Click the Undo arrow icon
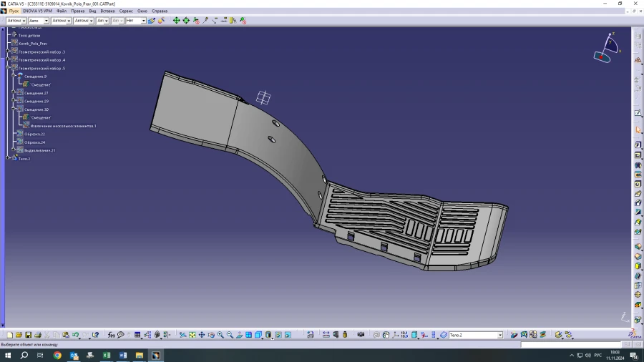 pyautogui.click(x=75, y=335)
